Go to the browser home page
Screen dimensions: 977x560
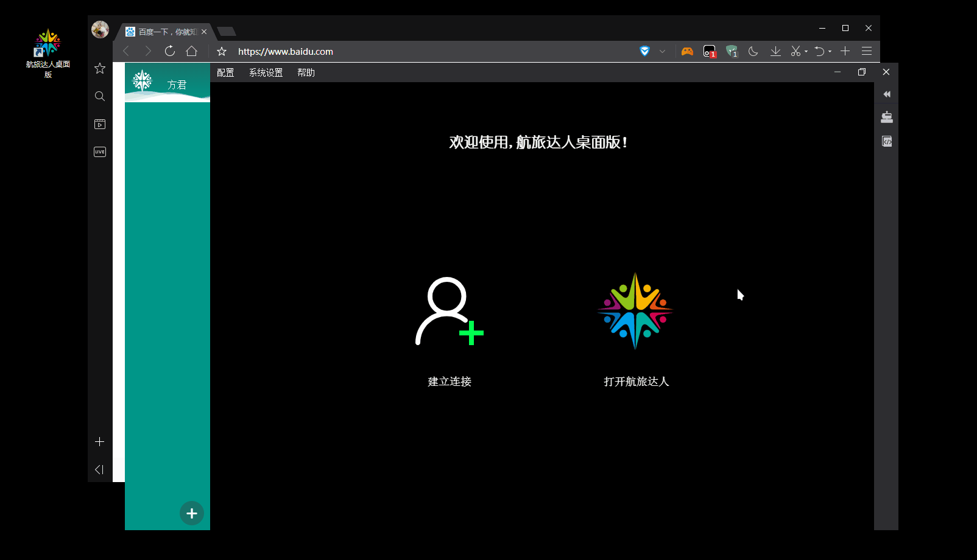pyautogui.click(x=192, y=51)
